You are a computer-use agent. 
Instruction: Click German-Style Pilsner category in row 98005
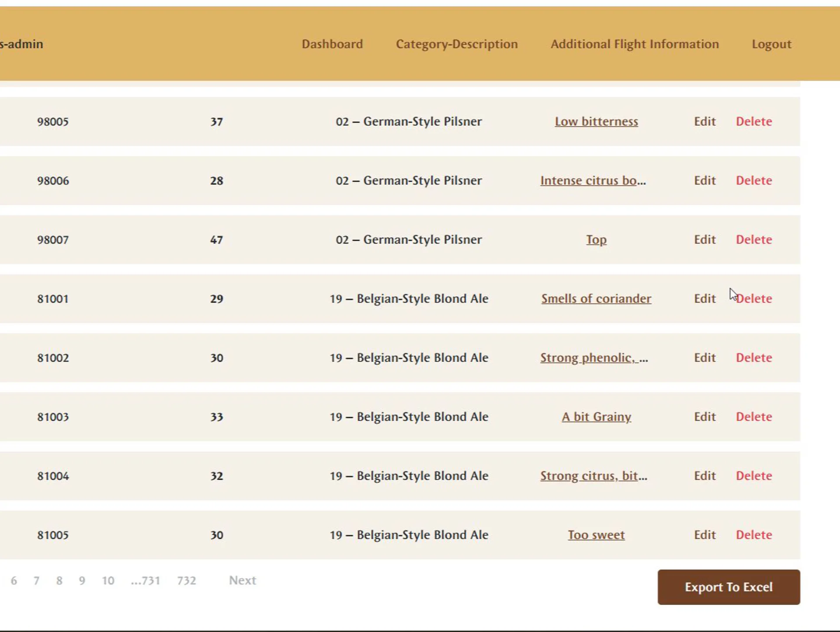[x=409, y=121]
